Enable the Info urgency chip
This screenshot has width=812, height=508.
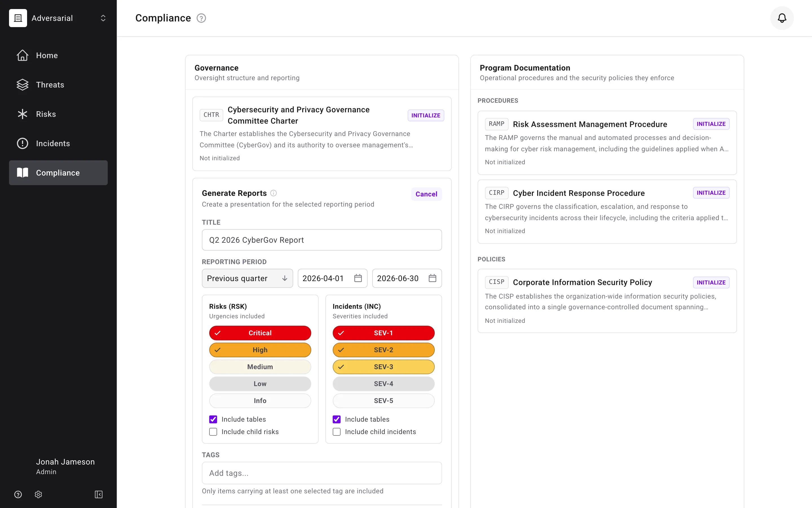click(x=260, y=400)
